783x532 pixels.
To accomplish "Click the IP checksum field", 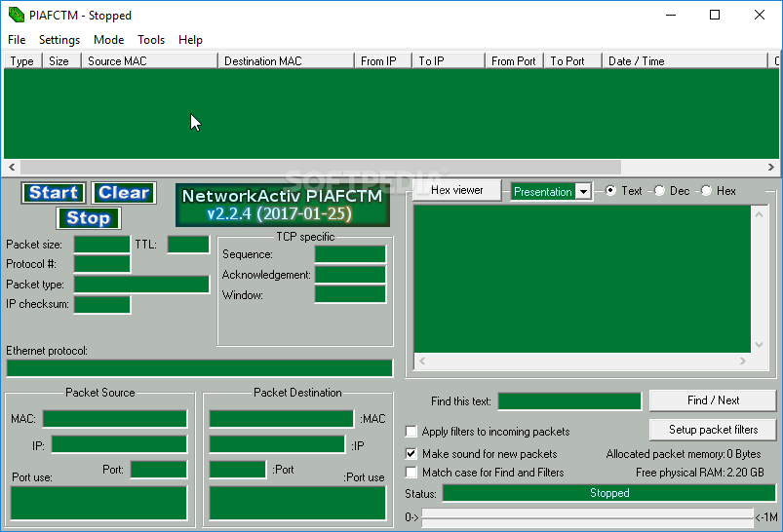I will pos(101,304).
